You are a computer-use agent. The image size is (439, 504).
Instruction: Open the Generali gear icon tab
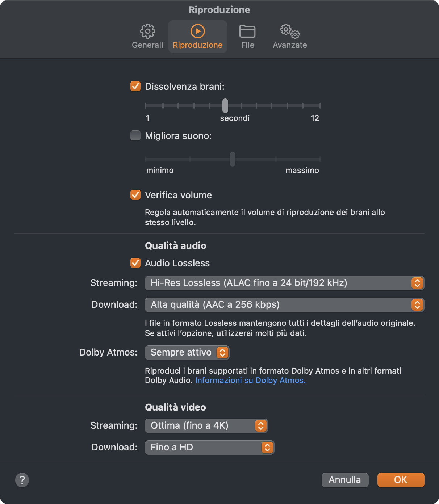tap(147, 31)
